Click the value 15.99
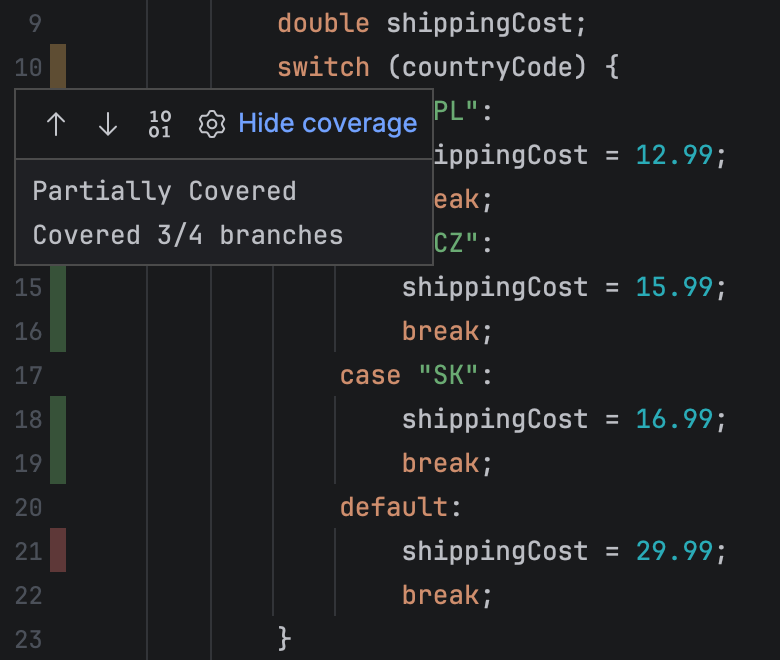780x660 pixels. 674,287
